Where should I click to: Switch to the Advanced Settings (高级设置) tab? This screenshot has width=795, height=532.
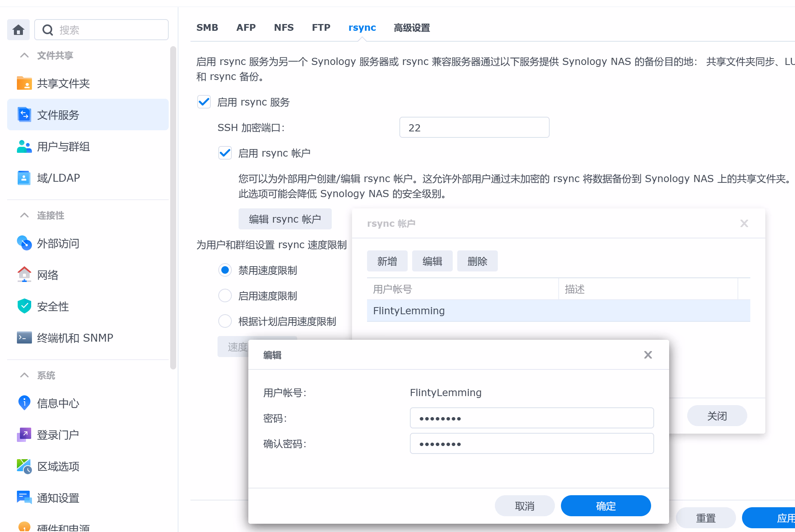tap(411, 27)
